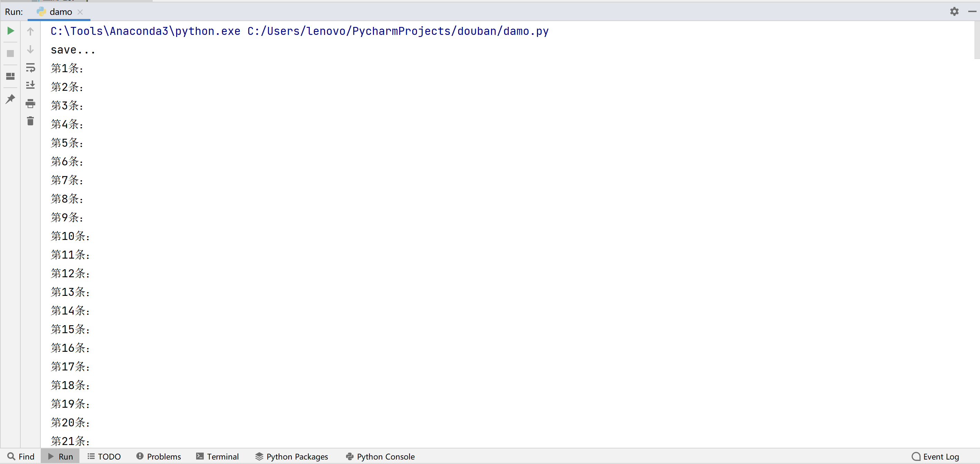Open the Event Log
The width and height of the screenshot is (980, 464).
coord(936,456)
